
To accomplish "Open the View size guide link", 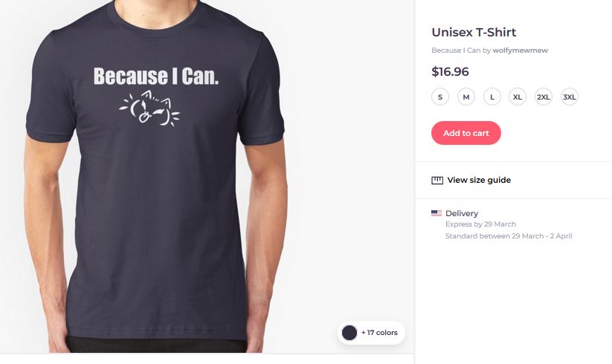I will tap(479, 180).
